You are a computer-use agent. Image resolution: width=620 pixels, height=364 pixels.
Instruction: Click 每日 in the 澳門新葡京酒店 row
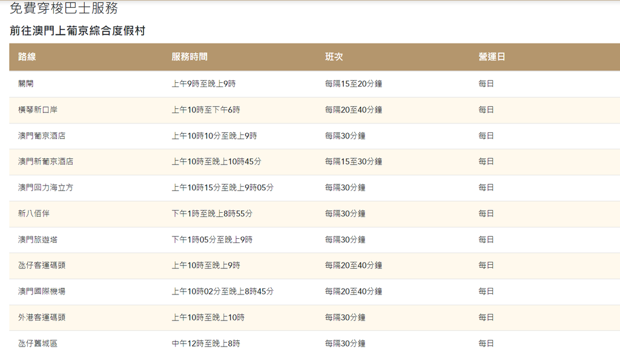tap(486, 161)
